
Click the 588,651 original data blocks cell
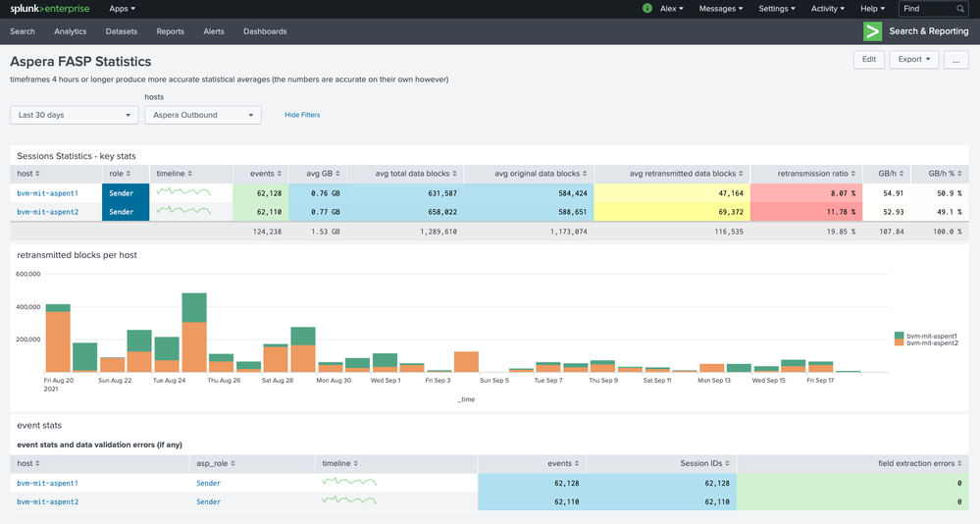530,212
